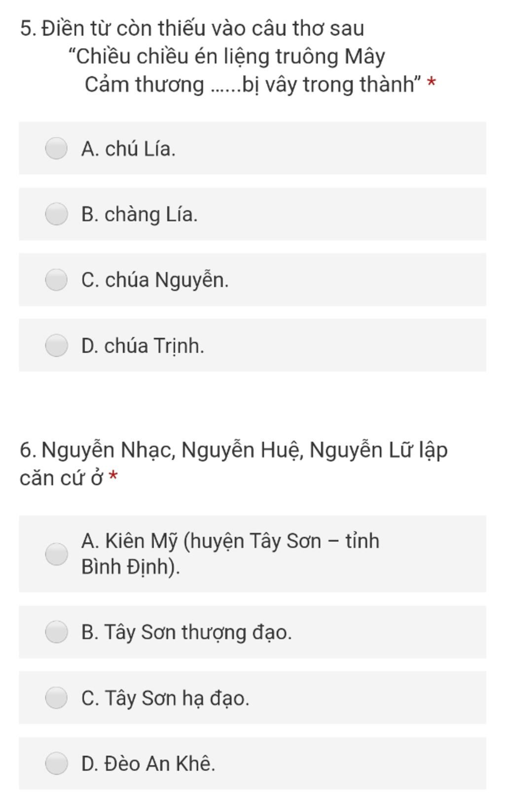Click the verse line 'Cảm thương ... bị vây trong thành'
The width and height of the screenshot is (505, 812).
[x=253, y=85]
